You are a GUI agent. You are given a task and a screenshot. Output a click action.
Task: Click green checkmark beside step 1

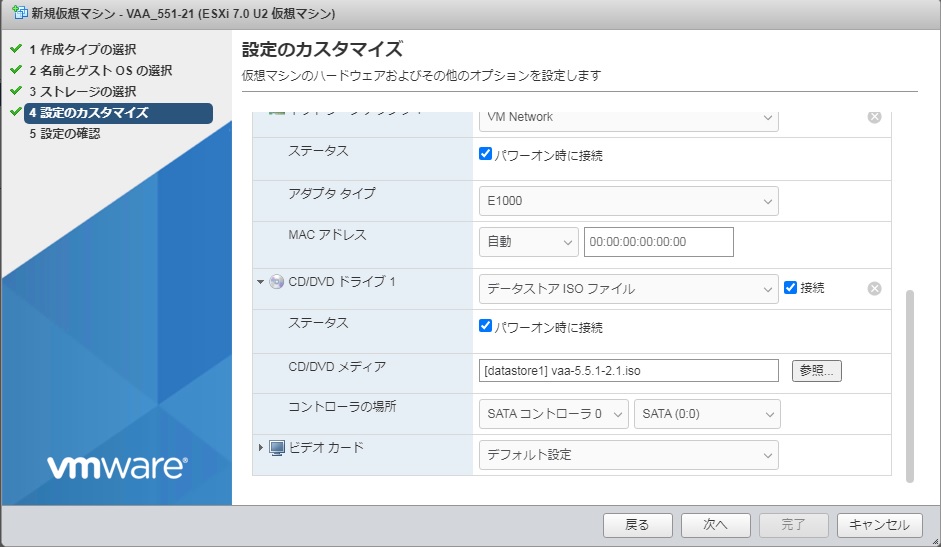pos(16,48)
